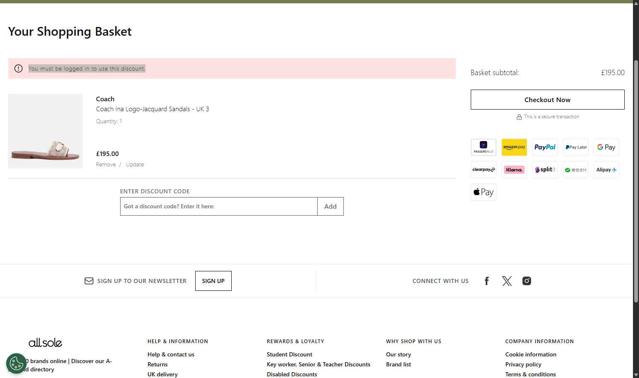
Task: Click the £195.00 basket subtotal amount
Action: [613, 73]
